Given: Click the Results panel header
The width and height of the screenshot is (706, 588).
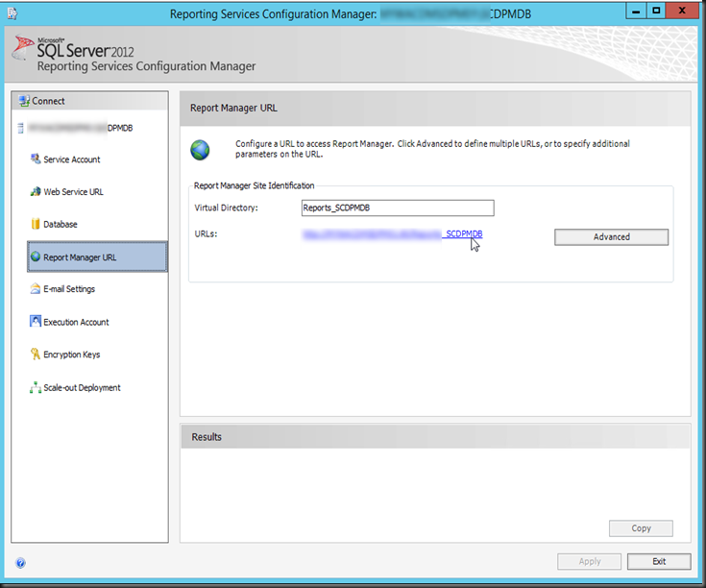Looking at the screenshot, I should tap(435, 437).
